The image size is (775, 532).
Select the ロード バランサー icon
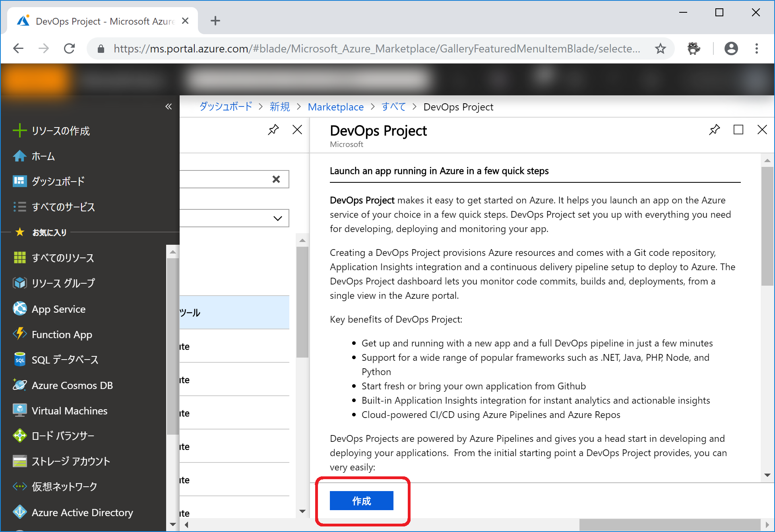(x=19, y=435)
